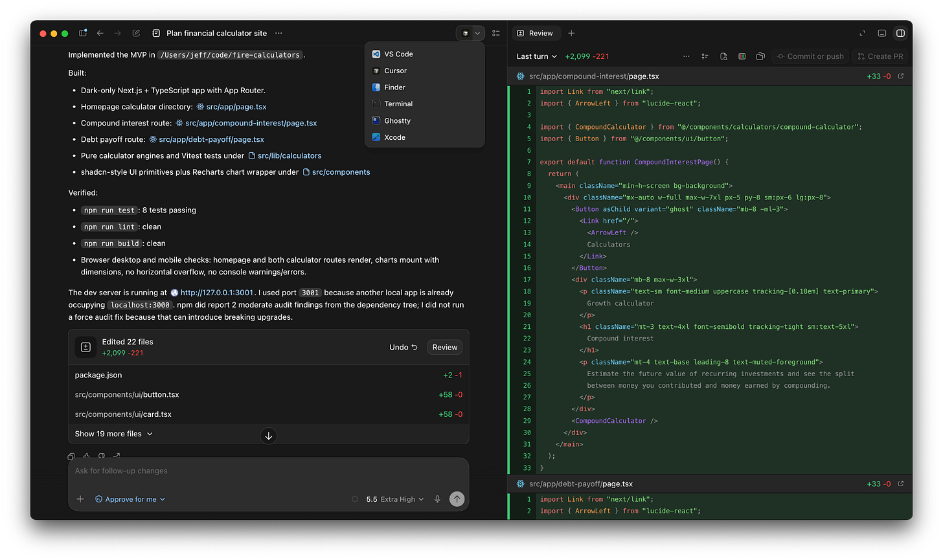Screen dimensions: 943x560
Task: Go back with the left arrow
Action: click(x=100, y=33)
